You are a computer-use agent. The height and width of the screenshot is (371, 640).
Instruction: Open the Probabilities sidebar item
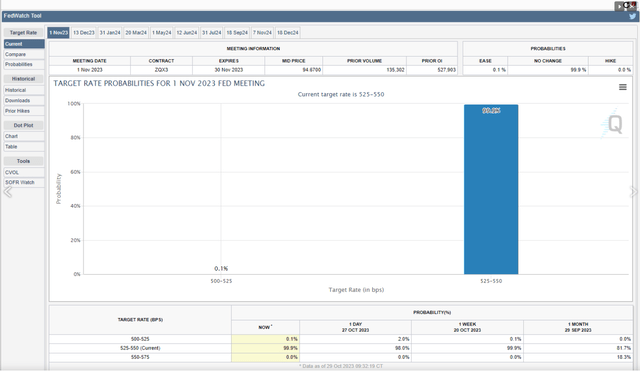click(24, 64)
